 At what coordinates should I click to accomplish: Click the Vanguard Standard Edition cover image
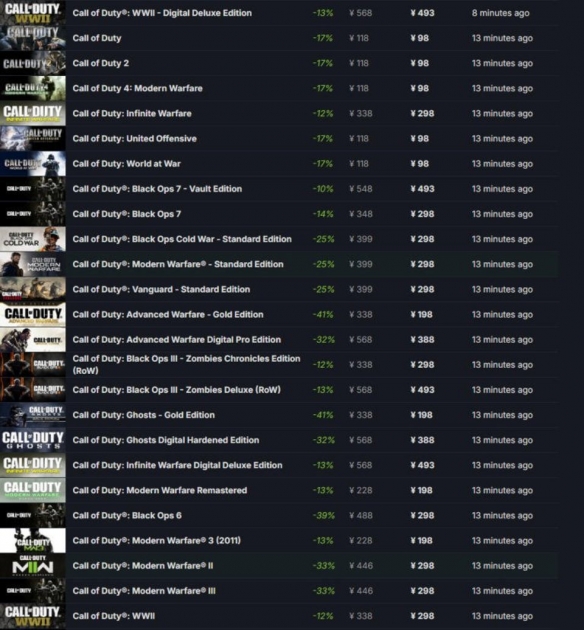33,289
